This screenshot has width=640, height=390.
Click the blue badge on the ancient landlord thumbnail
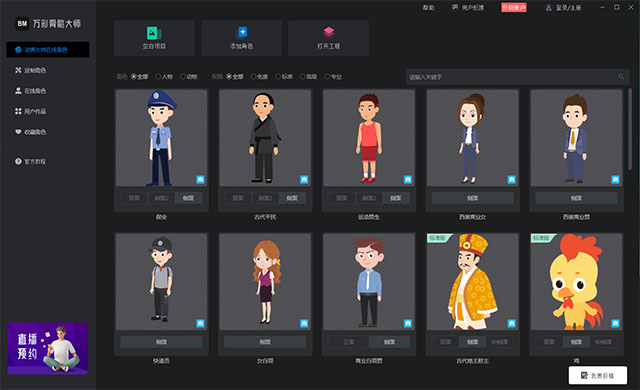point(511,324)
